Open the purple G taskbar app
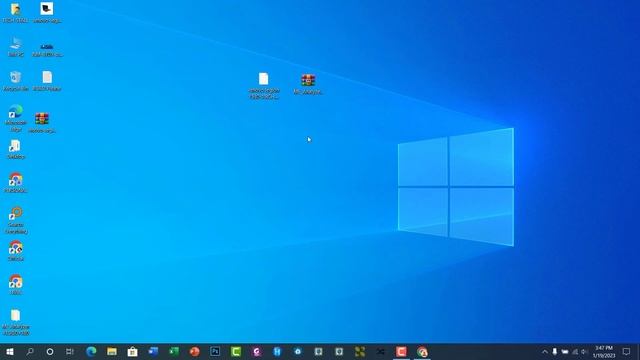640x360 pixels. pyautogui.click(x=257, y=351)
